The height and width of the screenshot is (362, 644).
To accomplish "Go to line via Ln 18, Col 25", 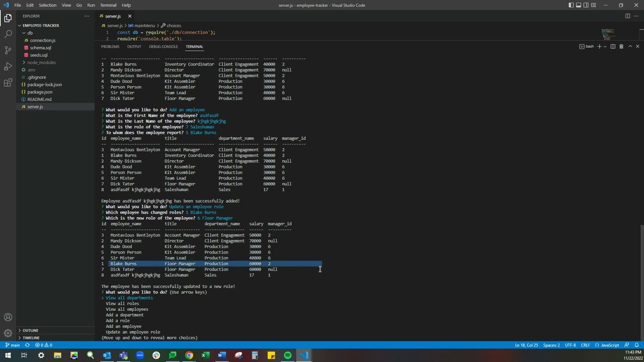I will point(526,345).
